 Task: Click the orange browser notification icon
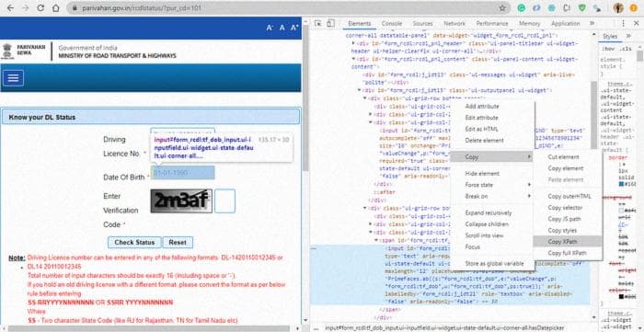633,7
